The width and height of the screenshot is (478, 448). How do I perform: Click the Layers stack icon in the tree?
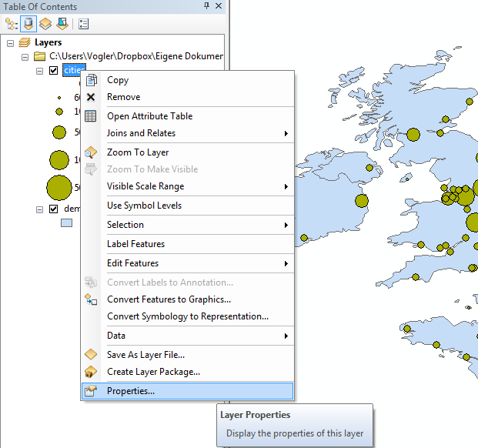25,42
